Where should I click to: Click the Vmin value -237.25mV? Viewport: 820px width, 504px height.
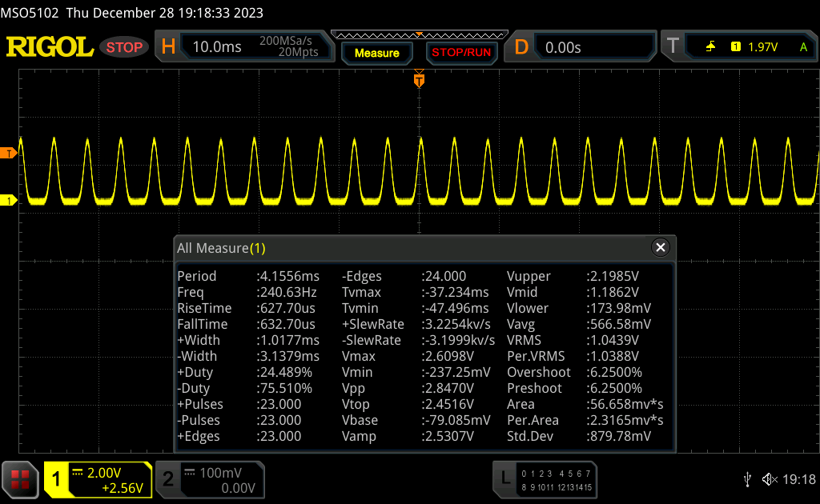tap(456, 372)
